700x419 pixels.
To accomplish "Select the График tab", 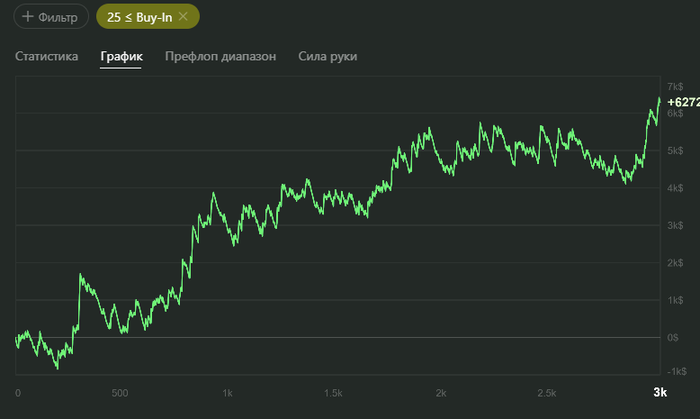I will click(121, 56).
